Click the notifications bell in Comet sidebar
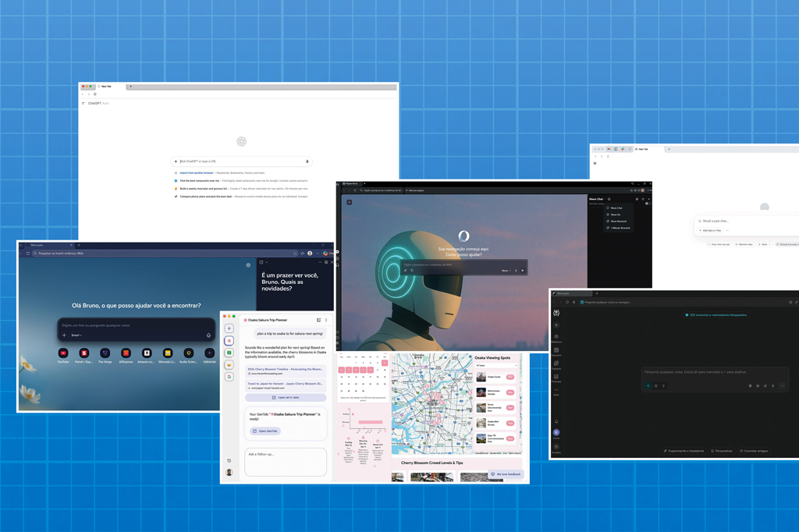Image resolution: width=799 pixels, height=532 pixels. click(x=556, y=422)
